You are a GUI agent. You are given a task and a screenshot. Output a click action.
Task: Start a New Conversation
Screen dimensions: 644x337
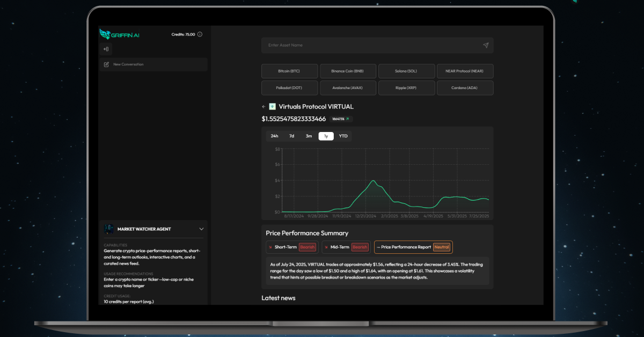pyautogui.click(x=153, y=64)
